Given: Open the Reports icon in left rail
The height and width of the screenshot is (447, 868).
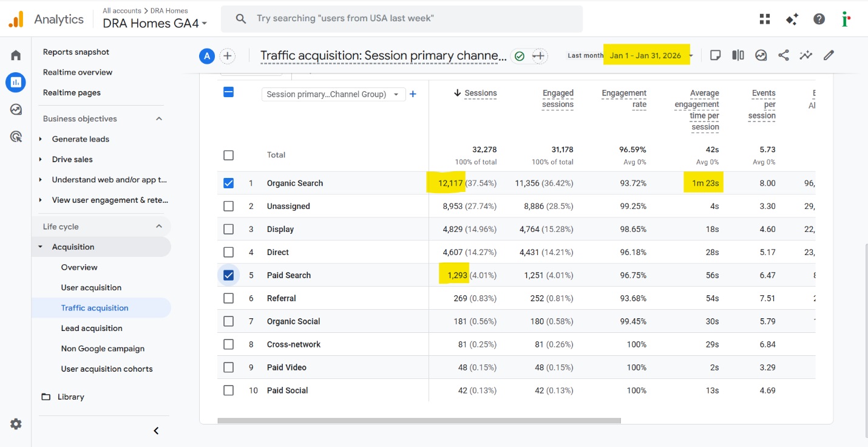Looking at the screenshot, I should click(x=16, y=82).
